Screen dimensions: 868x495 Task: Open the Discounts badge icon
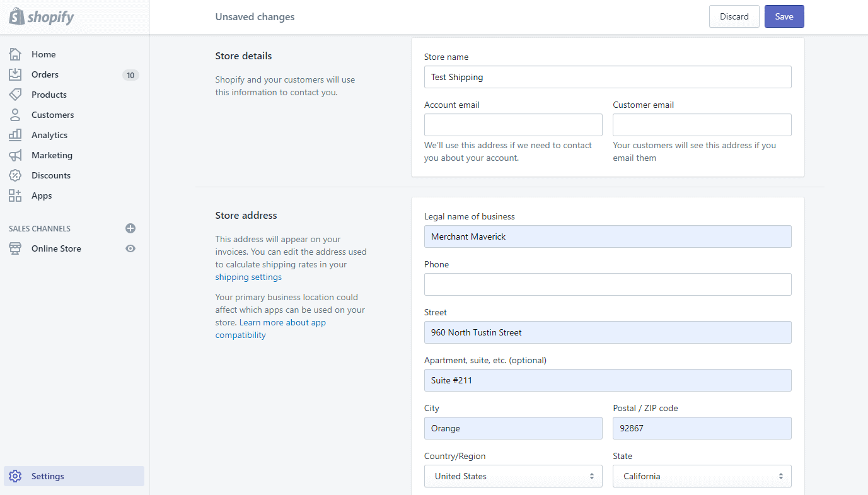[15, 175]
